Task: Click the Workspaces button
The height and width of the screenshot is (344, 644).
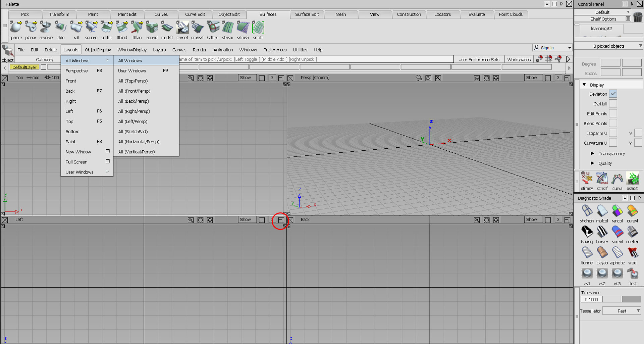Action: point(519,59)
